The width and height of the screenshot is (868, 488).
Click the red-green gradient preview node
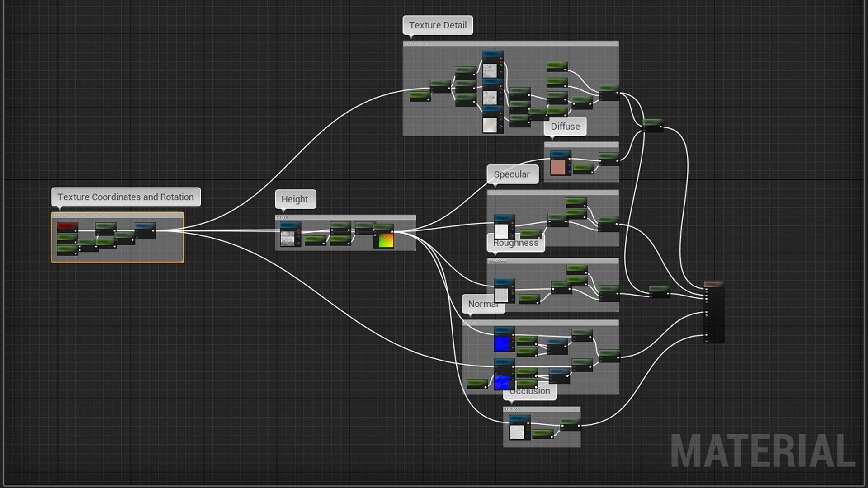pyautogui.click(x=386, y=240)
